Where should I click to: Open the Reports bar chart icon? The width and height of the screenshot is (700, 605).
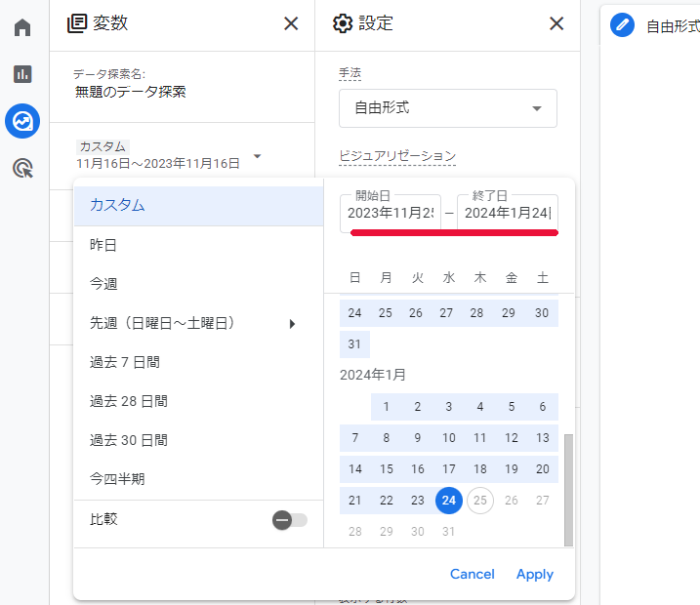(22, 74)
